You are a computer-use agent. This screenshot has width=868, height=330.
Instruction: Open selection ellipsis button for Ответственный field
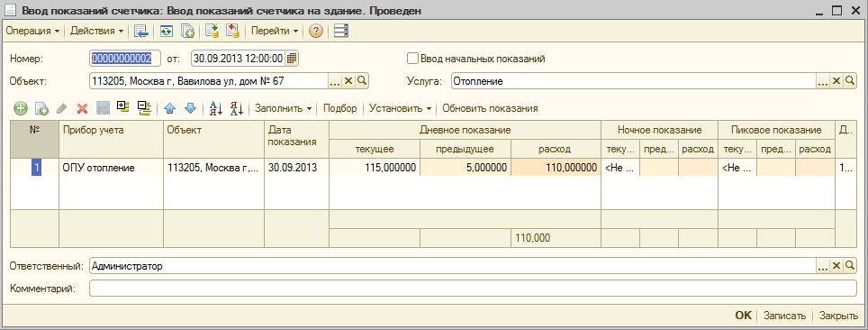click(x=823, y=267)
